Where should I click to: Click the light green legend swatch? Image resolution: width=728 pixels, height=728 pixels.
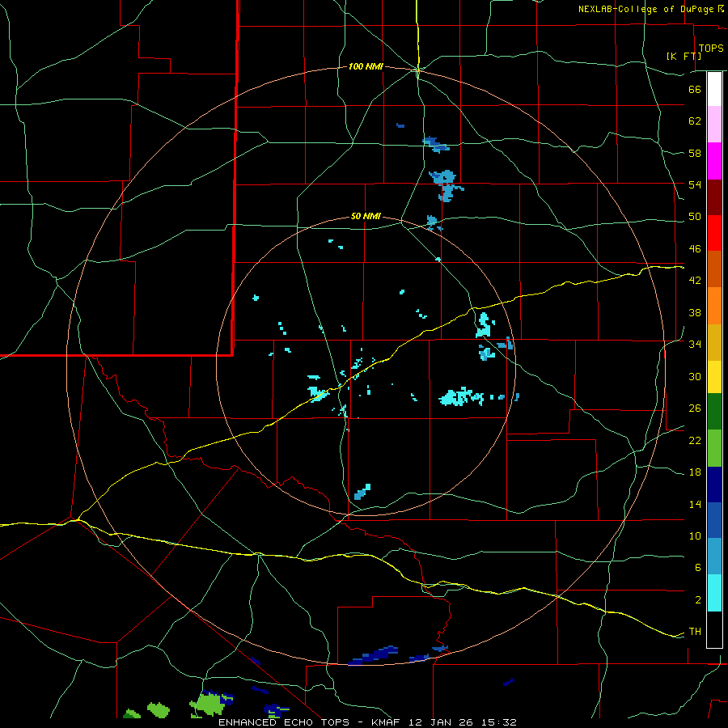pyautogui.click(x=714, y=448)
